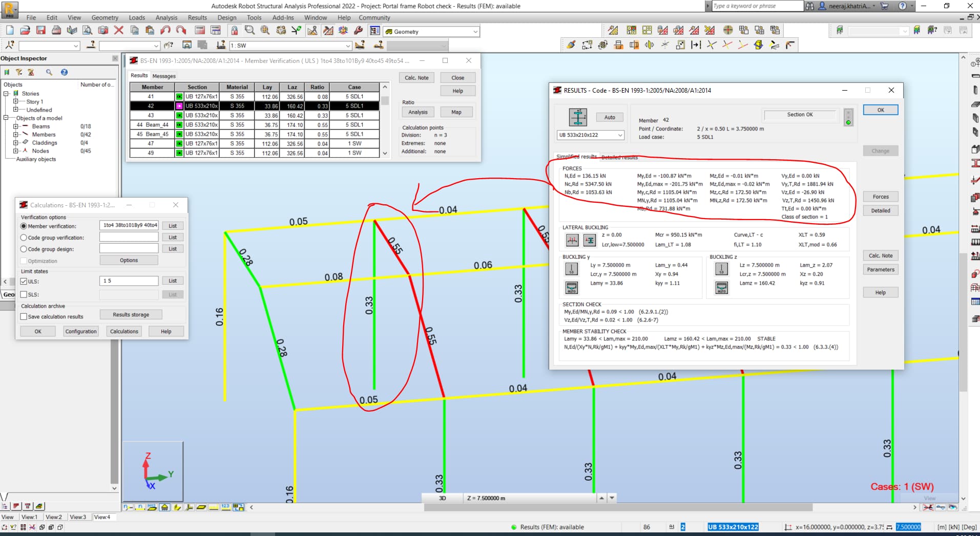
Task: Uncheck the ULS limit state checkbox
Action: pos(24,281)
